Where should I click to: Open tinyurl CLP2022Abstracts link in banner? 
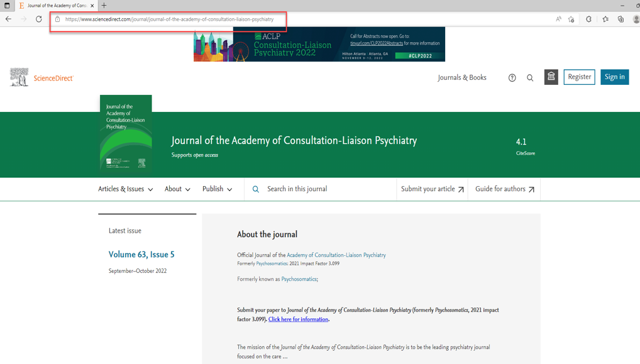(x=377, y=43)
